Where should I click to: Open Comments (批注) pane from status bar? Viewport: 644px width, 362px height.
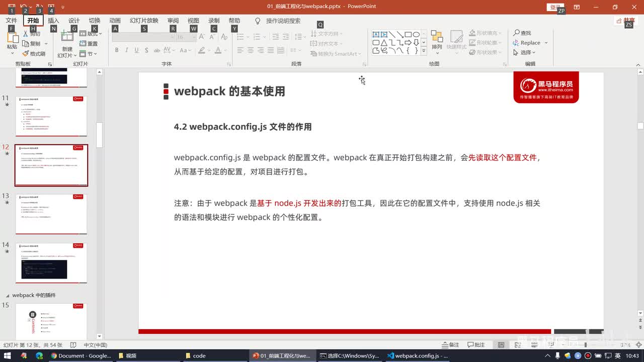476,345
